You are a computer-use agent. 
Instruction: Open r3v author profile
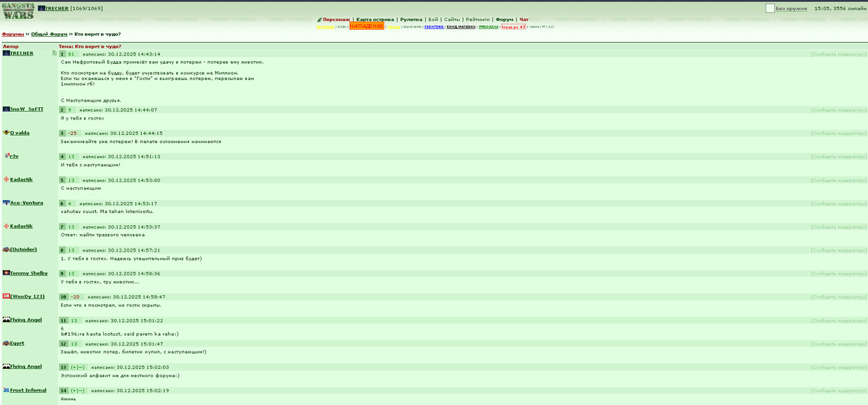pos(14,156)
